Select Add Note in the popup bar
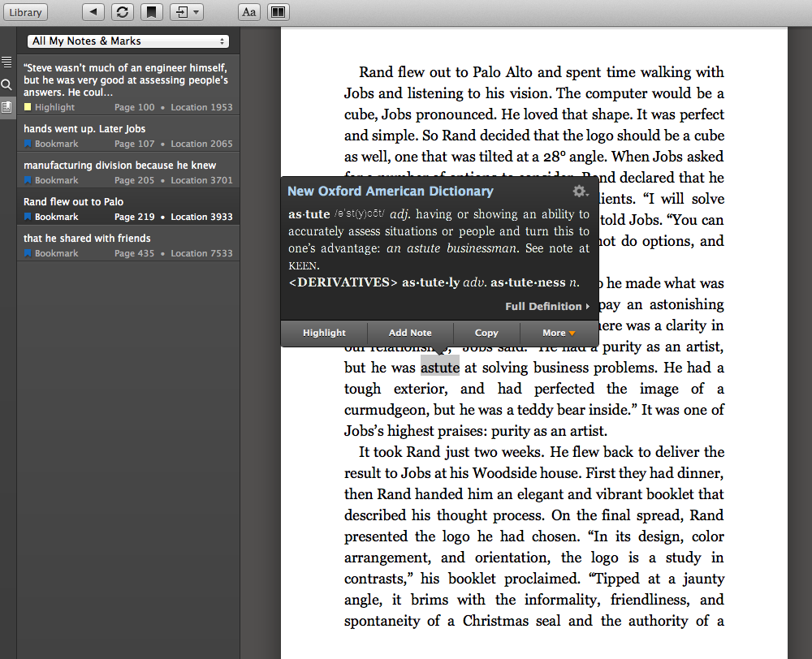812x659 pixels. click(410, 333)
